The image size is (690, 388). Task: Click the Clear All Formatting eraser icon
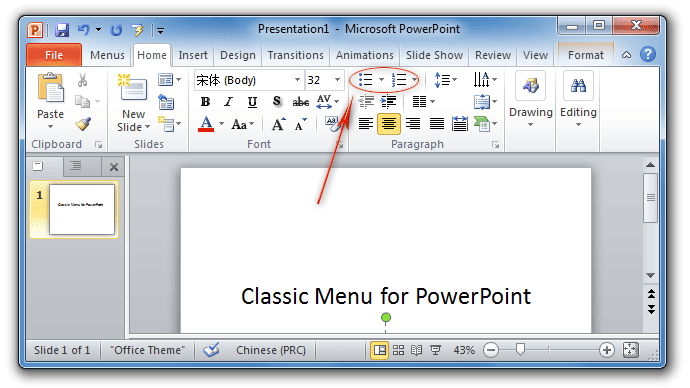tap(333, 124)
